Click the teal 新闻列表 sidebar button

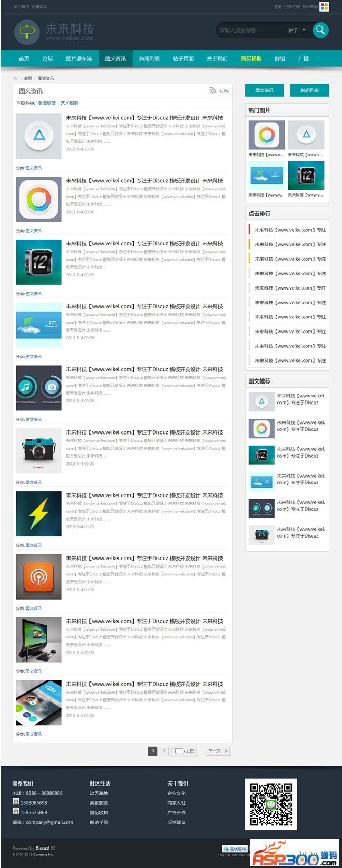click(x=309, y=90)
